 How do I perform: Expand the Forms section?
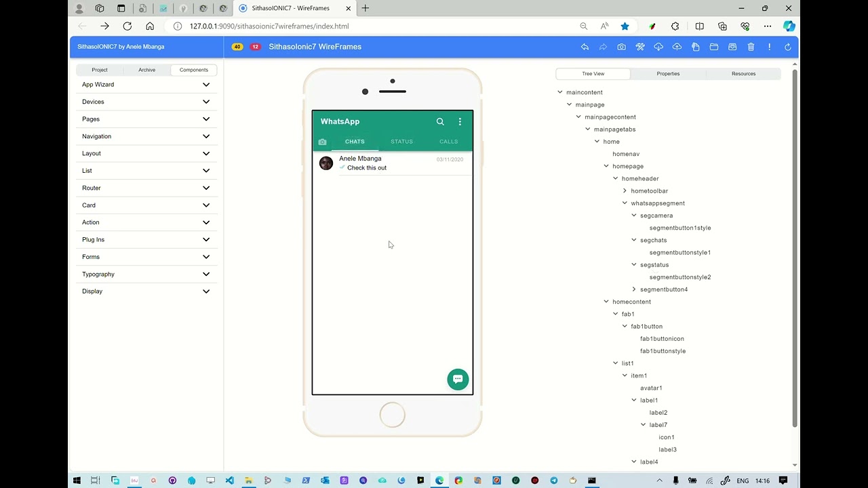[x=146, y=257]
